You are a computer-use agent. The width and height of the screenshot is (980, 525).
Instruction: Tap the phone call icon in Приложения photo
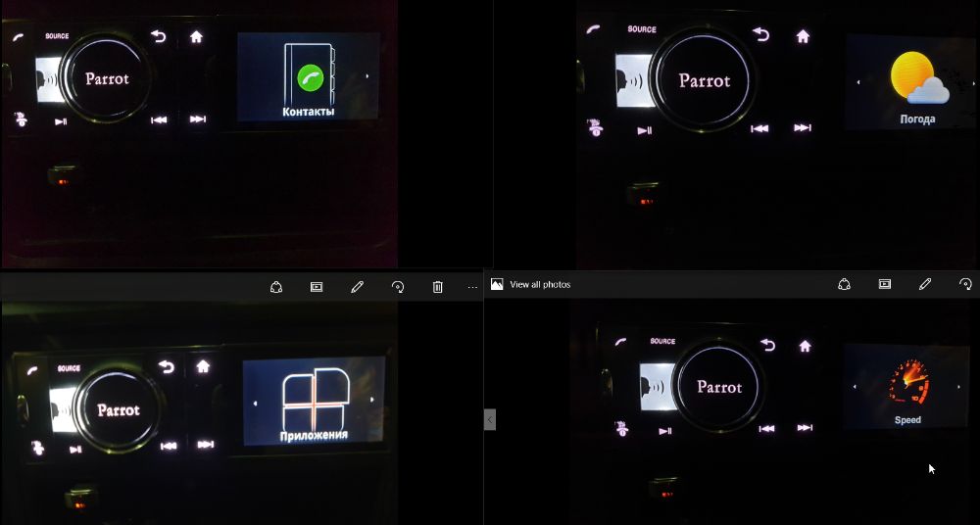(x=32, y=370)
